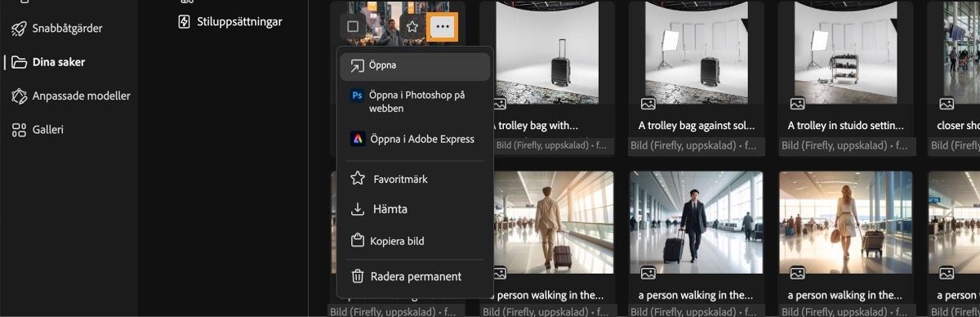Click the image icon on 'A trolley in stuido settin...' card
Image resolution: width=980 pixels, height=317 pixels.
click(797, 104)
